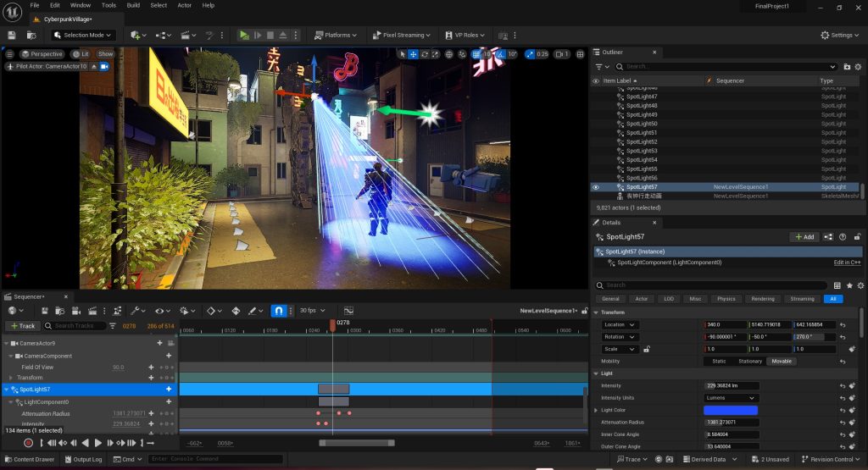The height and width of the screenshot is (470, 868).
Task: Click the Details blueprint/component icon next to Add
Action: 828,236
